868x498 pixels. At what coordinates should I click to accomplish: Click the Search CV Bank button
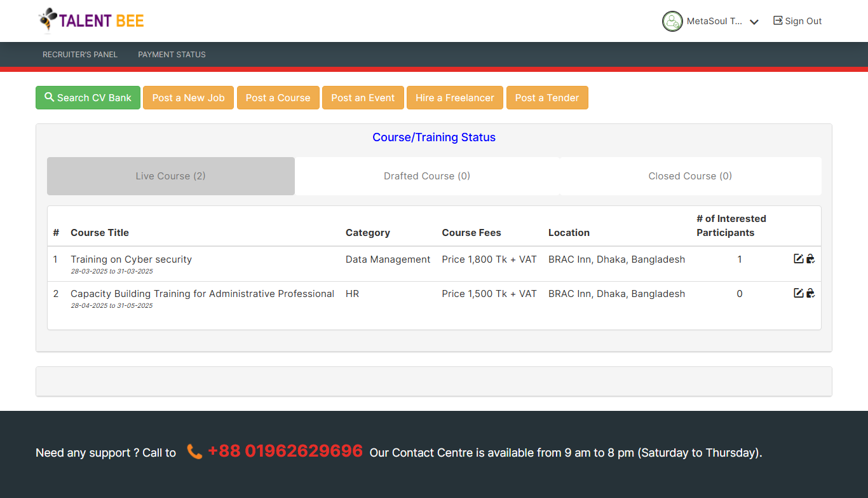(88, 98)
